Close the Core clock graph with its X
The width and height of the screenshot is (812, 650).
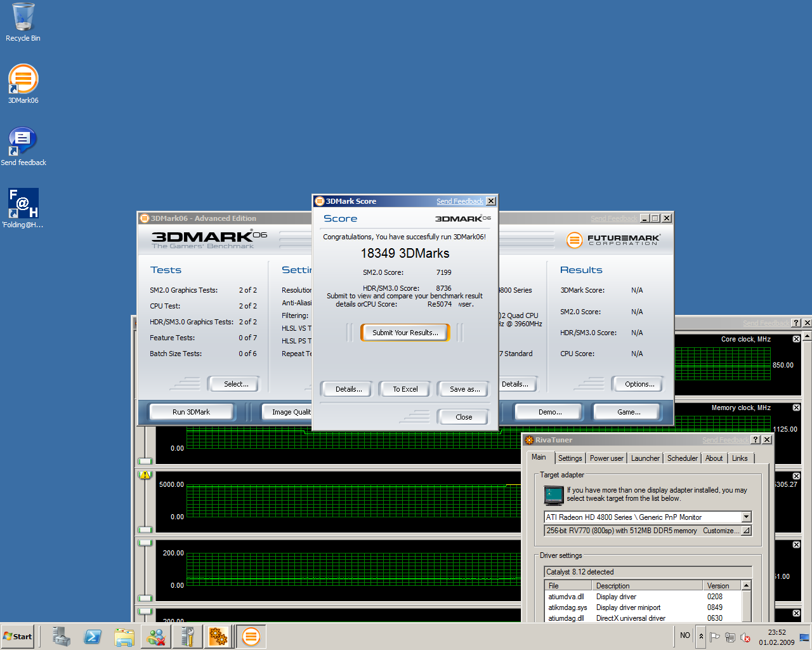point(796,339)
